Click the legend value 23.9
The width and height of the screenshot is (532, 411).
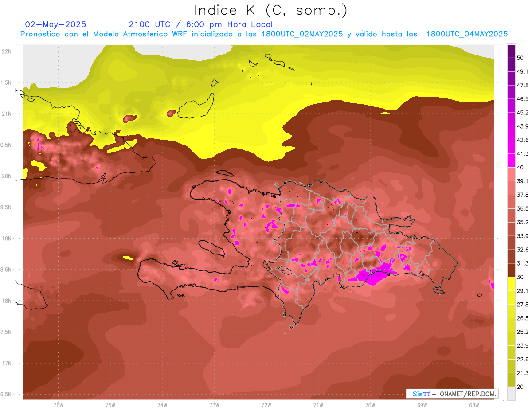pos(523,346)
